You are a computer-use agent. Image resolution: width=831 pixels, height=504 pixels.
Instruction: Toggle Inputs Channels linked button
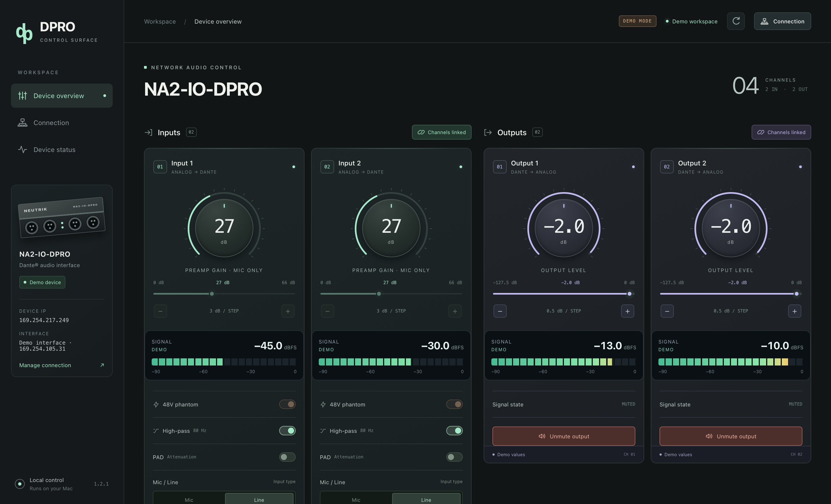coord(441,132)
